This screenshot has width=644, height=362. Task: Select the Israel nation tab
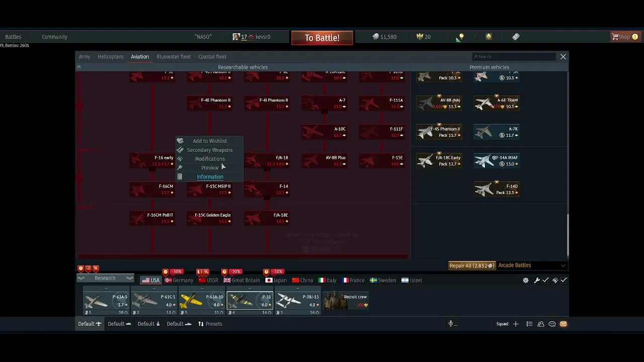tap(412, 281)
